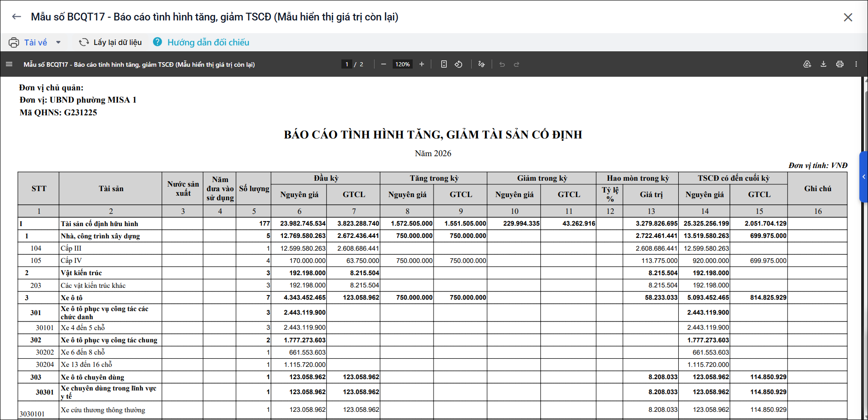Click 'Mã QHNS: G231225' text
The width and height of the screenshot is (868, 420).
pos(58,112)
